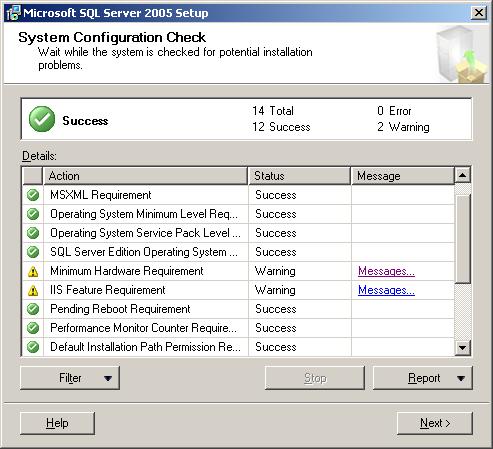
Task: Click Success status of MSXML Requirement row
Action: (x=276, y=195)
